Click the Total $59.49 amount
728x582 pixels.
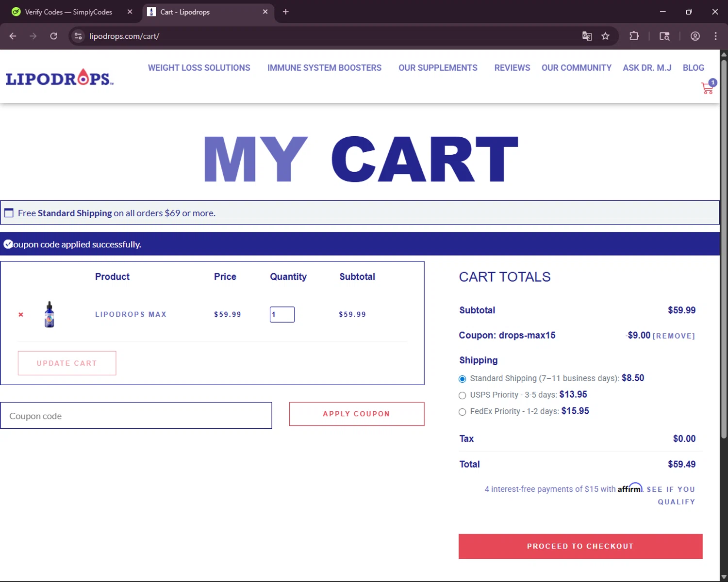tap(681, 464)
